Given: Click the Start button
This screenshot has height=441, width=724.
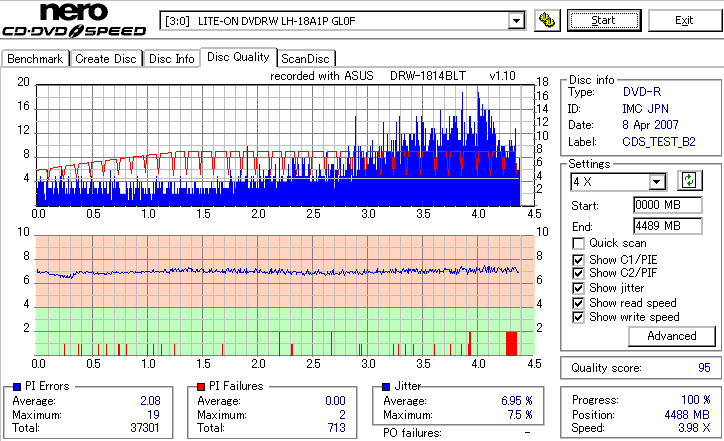Looking at the screenshot, I should (x=604, y=20).
